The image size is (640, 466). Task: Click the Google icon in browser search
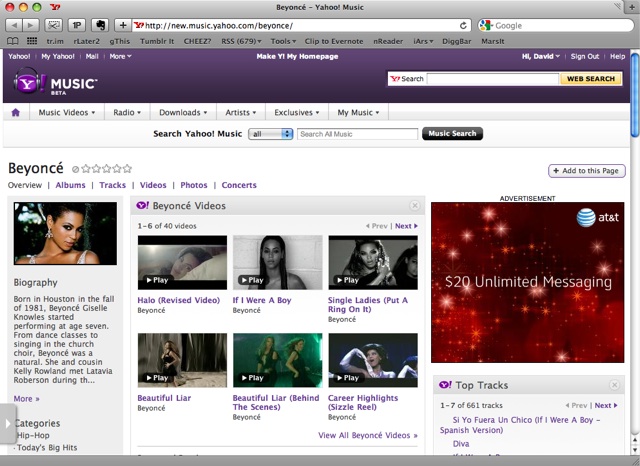tap(485, 25)
